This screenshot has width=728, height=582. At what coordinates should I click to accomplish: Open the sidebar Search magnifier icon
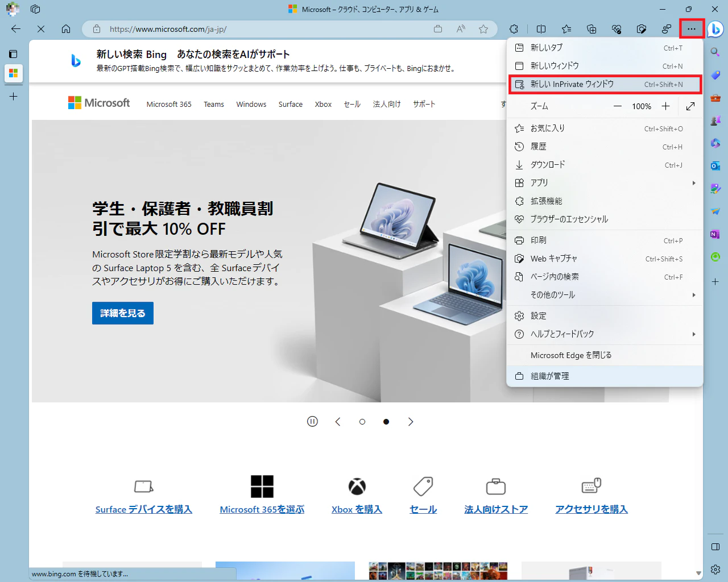[x=715, y=52]
